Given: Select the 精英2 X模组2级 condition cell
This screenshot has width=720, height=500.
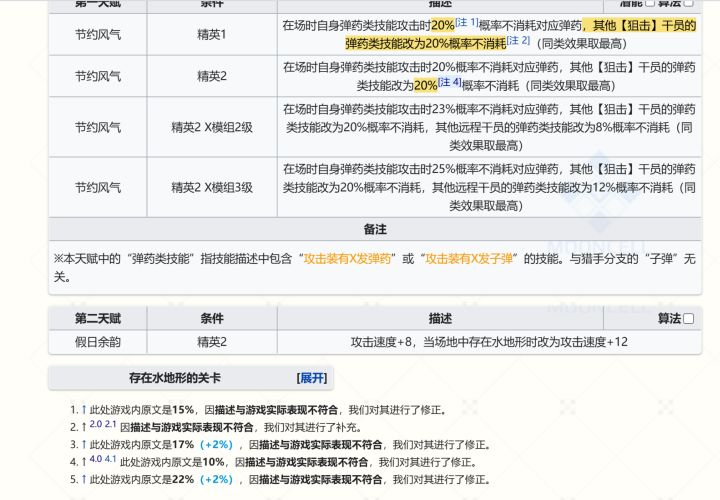Looking at the screenshot, I should click(212, 127).
